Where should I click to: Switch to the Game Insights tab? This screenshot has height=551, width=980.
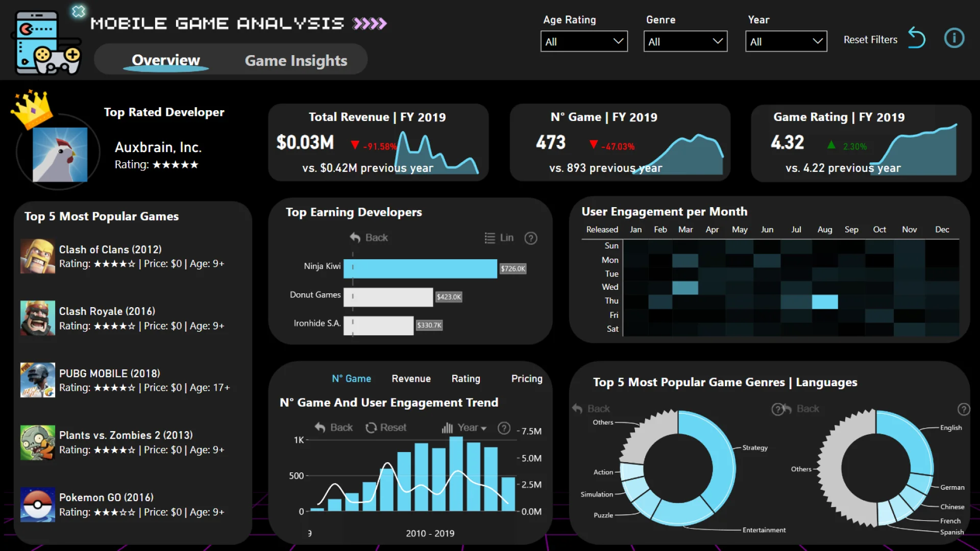(x=296, y=61)
